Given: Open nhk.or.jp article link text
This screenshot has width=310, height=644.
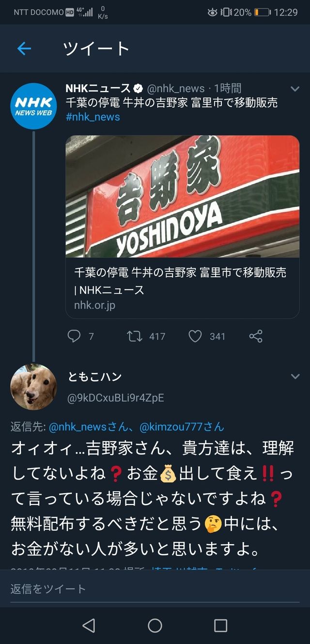Looking at the screenshot, I should (x=94, y=305).
